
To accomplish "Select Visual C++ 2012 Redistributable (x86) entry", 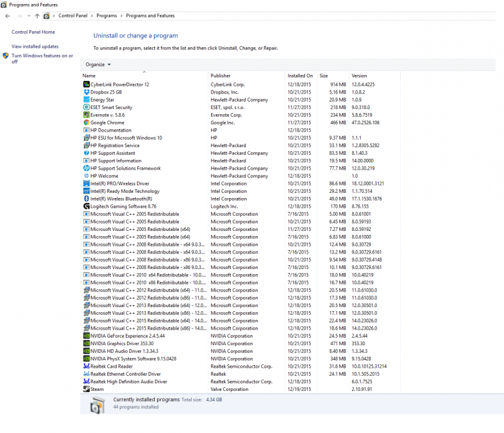I will (148, 298).
